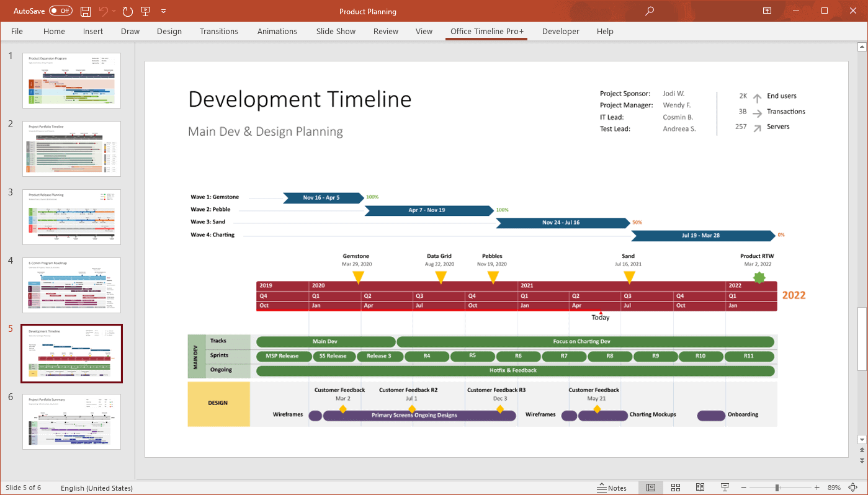Click the 89% zoom percentage label
This screenshot has width=868, height=495.
(x=834, y=488)
